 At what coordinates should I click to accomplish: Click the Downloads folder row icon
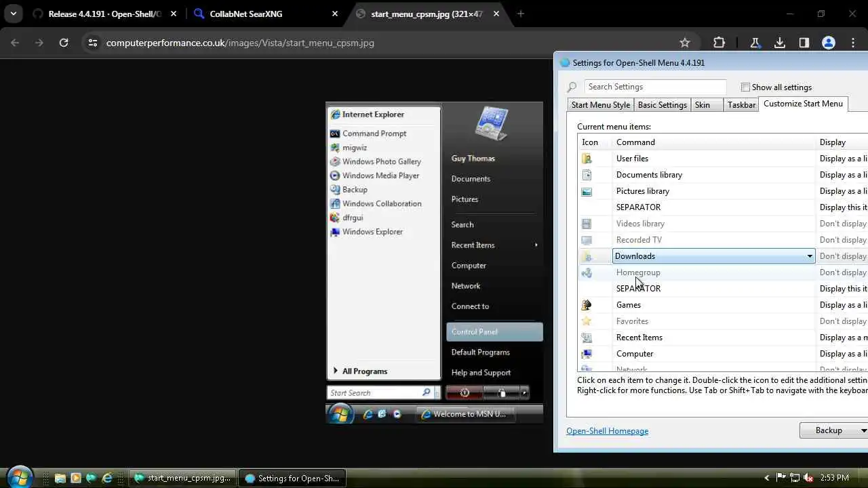(x=587, y=256)
